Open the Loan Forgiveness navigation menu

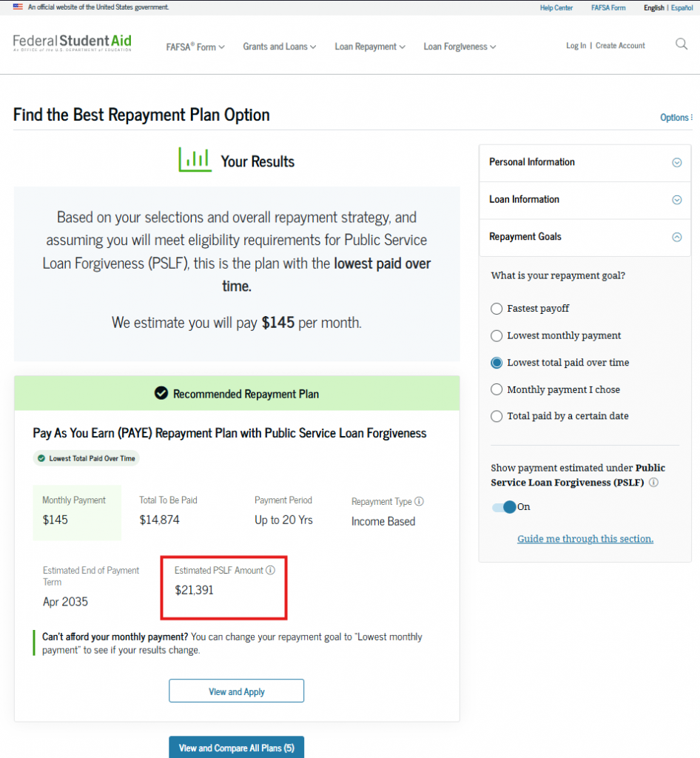point(460,46)
